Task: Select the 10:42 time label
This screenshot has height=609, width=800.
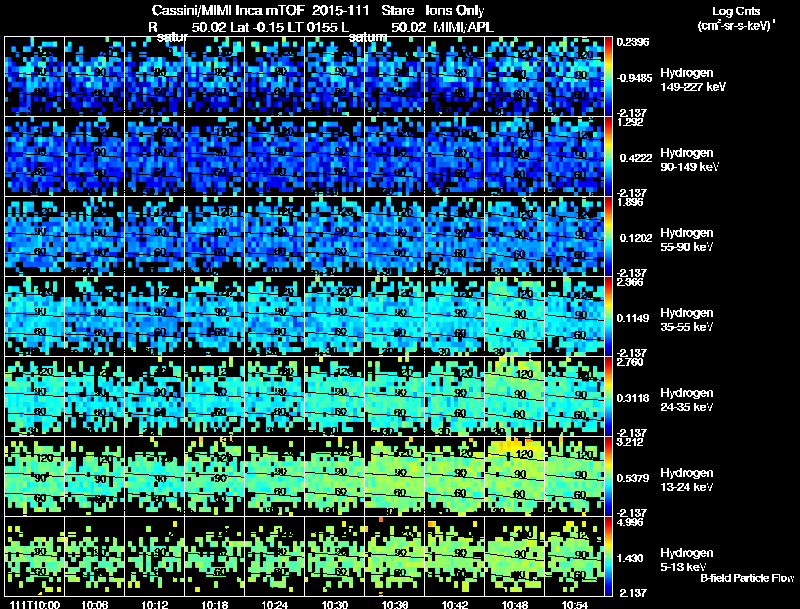Action: click(x=455, y=604)
